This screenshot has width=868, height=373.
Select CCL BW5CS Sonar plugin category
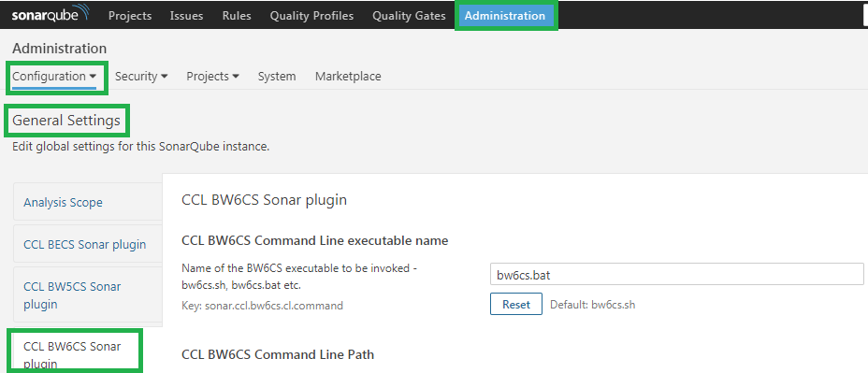[x=88, y=295]
